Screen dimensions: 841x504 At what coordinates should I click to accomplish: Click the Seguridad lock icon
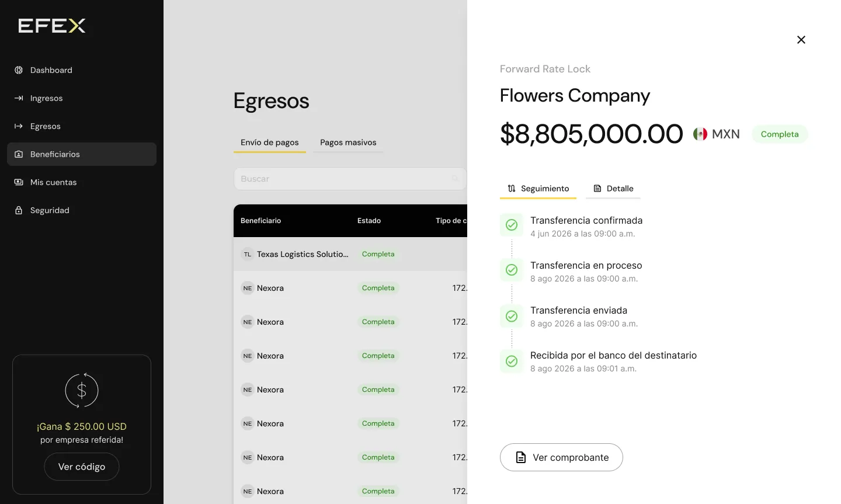click(19, 210)
